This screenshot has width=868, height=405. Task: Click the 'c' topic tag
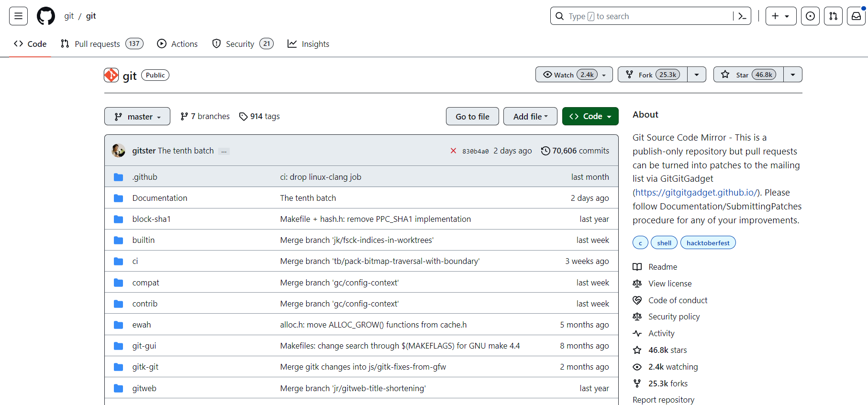tap(640, 243)
